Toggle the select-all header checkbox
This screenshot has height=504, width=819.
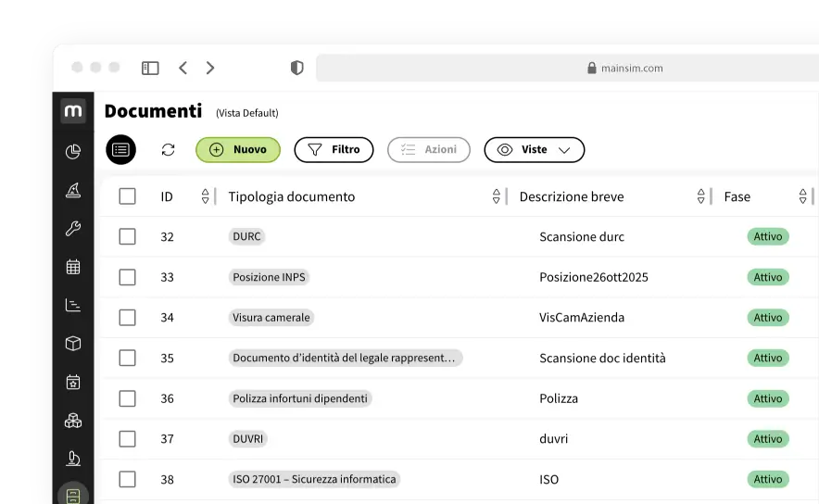(128, 196)
